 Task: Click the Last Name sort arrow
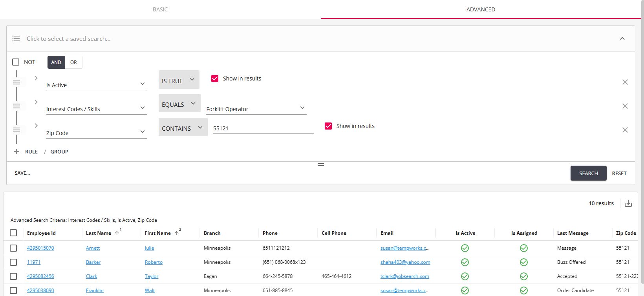coord(117,233)
